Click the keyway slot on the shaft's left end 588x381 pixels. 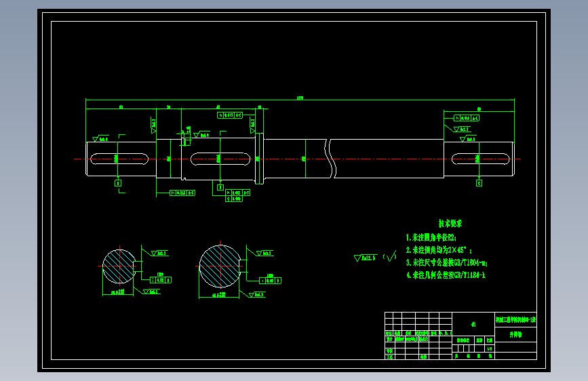pyautogui.click(x=119, y=159)
